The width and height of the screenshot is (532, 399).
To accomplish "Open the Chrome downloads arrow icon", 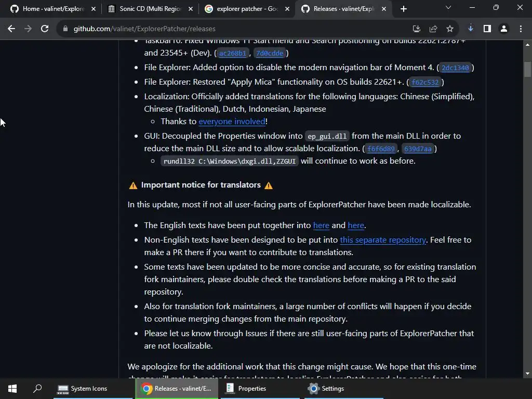I will click(x=471, y=29).
